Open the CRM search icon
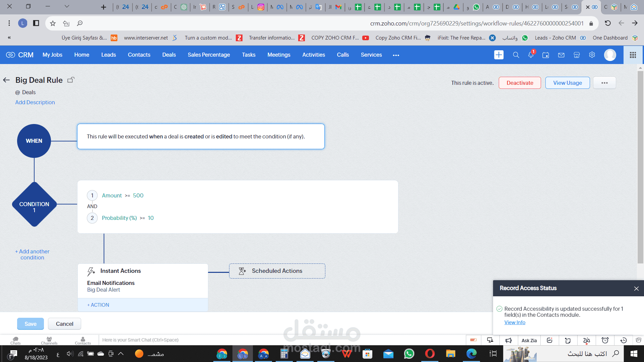This screenshot has height=362, width=644. [x=516, y=55]
